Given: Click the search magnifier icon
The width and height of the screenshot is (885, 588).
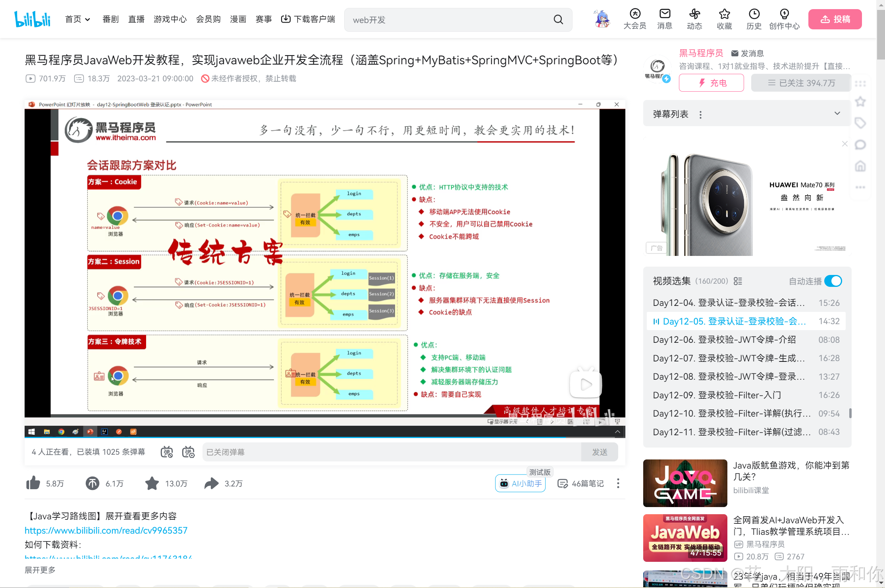Looking at the screenshot, I should click(x=558, y=19).
